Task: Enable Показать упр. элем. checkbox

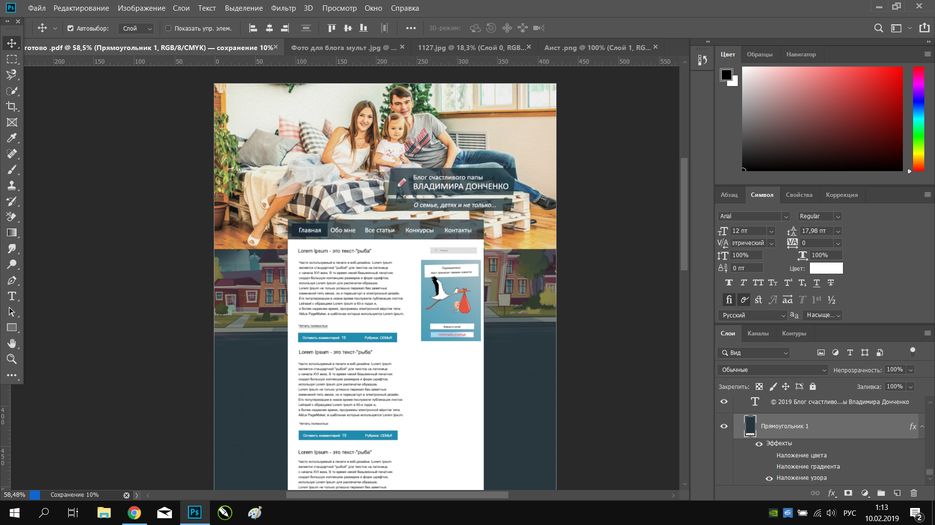Action: tap(168, 28)
